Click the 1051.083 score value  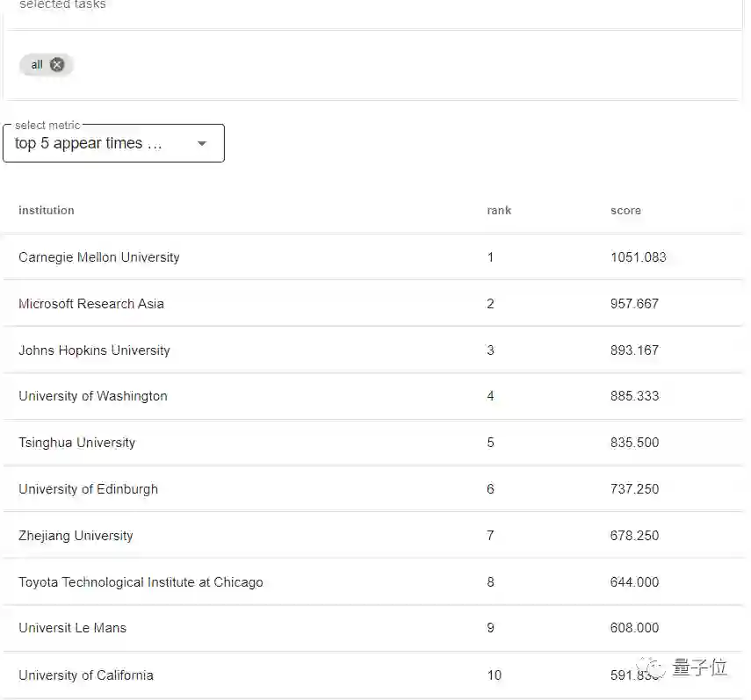click(x=638, y=257)
